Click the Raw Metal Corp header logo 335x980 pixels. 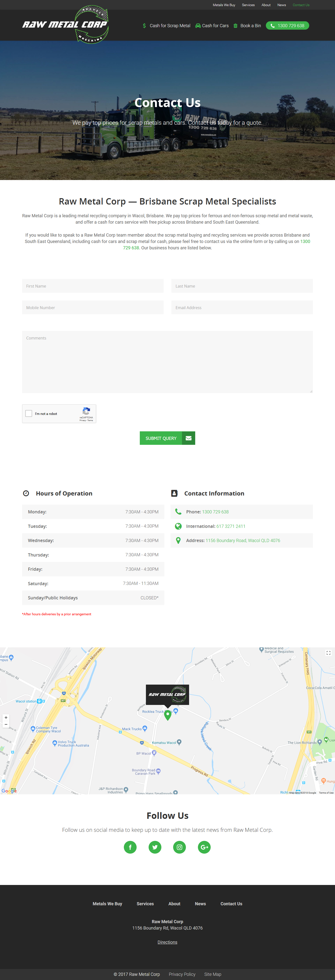click(65, 24)
